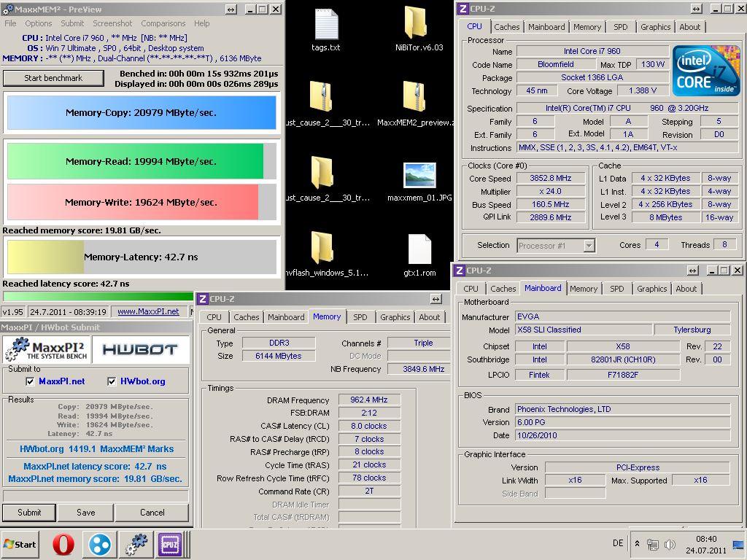Click the MaxxMEM gears taskbar icon

click(136, 544)
